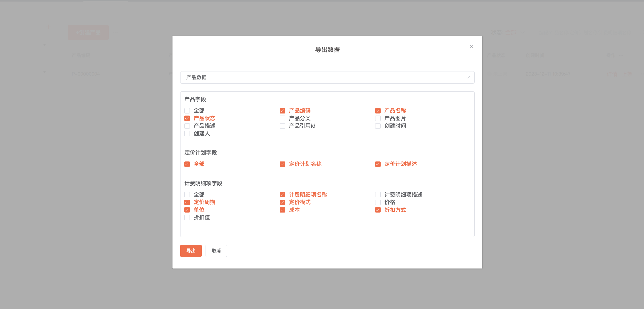Close the export data dialog
This screenshot has height=309, width=644.
[471, 47]
